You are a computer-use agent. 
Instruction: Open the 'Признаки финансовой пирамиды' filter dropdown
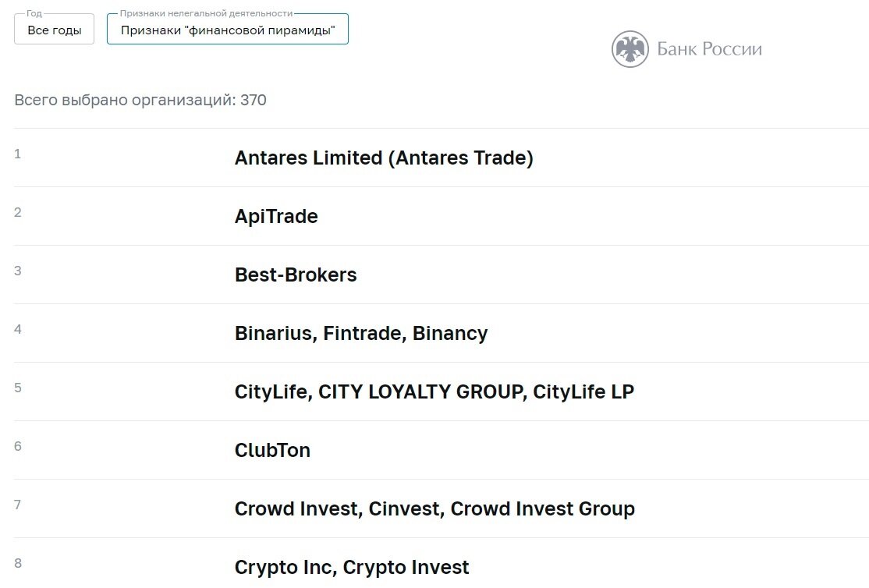(227, 30)
